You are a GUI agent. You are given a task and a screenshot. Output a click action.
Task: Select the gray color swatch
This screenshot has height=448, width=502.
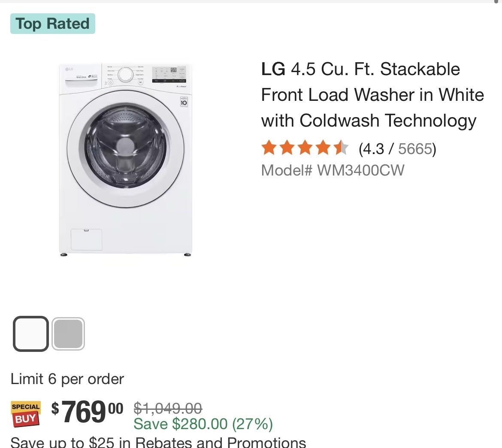(x=68, y=334)
